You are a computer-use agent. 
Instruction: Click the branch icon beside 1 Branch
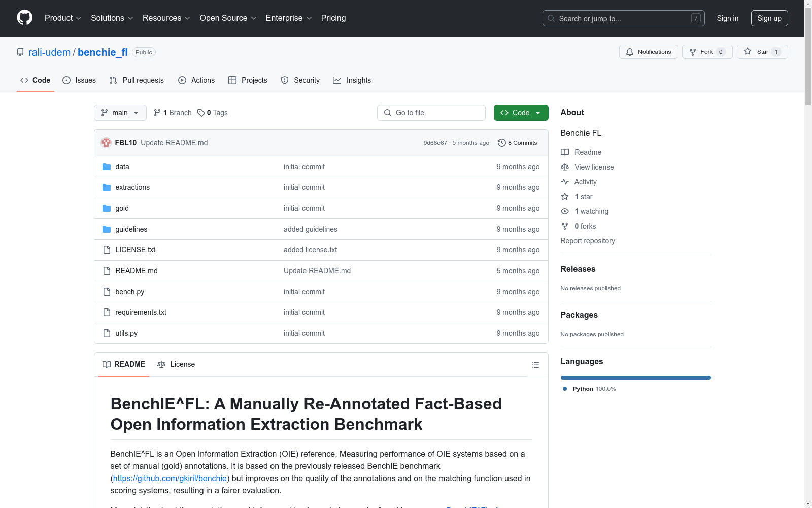(x=157, y=113)
